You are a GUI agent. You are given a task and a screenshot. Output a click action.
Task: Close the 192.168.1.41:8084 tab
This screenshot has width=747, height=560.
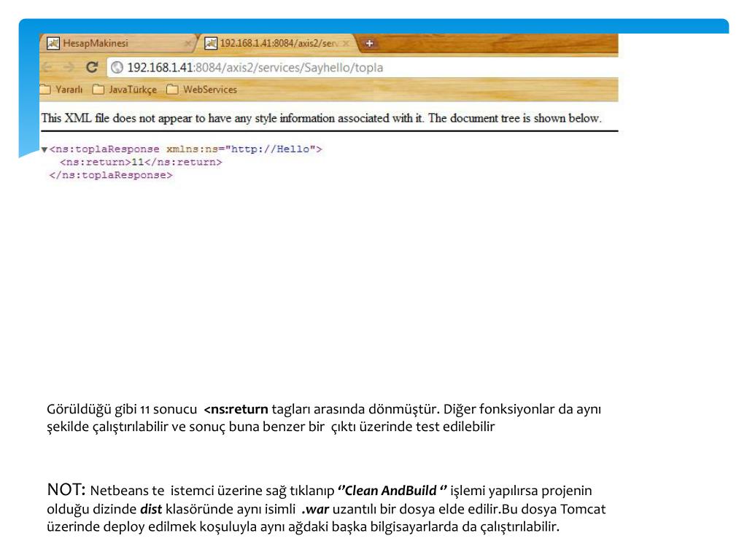(x=347, y=43)
